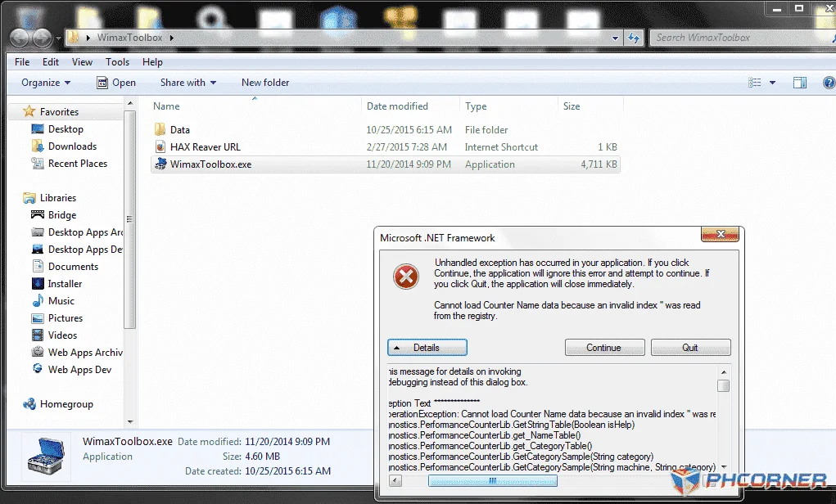
Task: Select the WimaxToolbox.exe application icon
Action: pyautogui.click(x=160, y=164)
